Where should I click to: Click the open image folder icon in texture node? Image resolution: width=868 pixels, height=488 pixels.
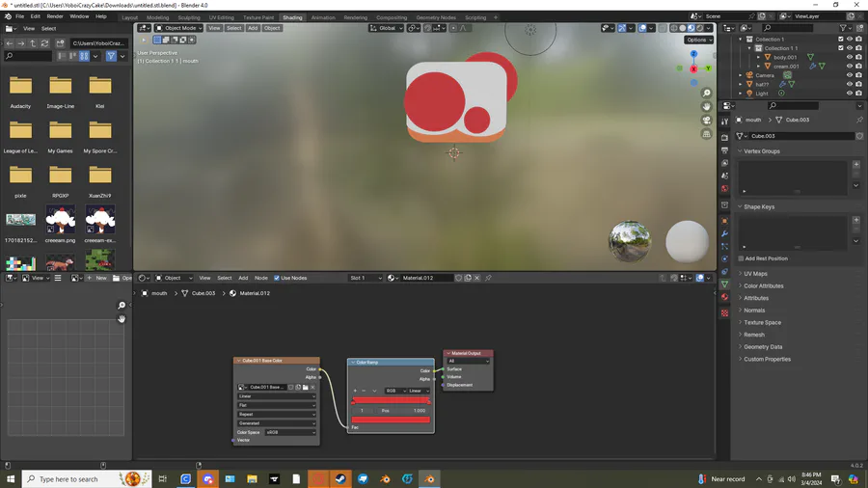click(306, 388)
